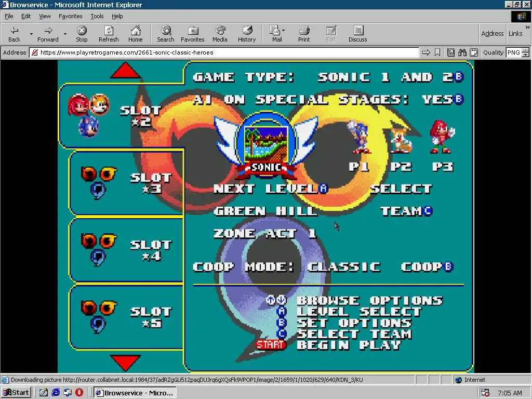Open the Favorites menu

(x=70, y=16)
